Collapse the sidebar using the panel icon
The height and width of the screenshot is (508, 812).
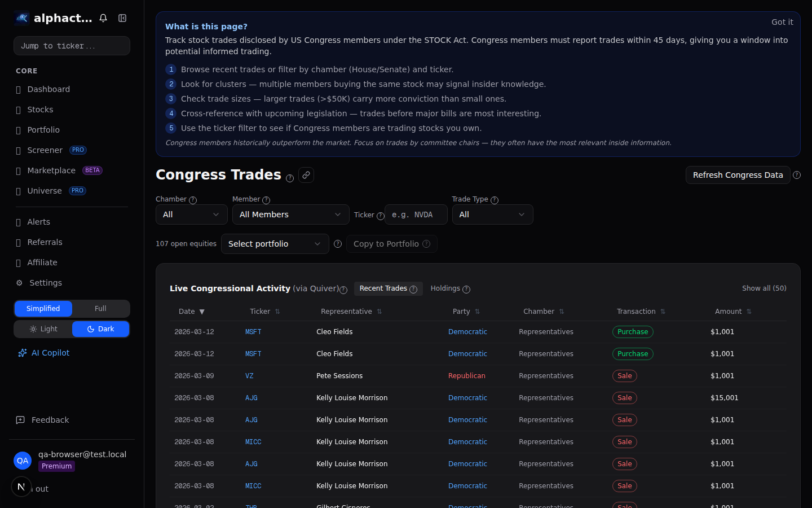click(122, 18)
